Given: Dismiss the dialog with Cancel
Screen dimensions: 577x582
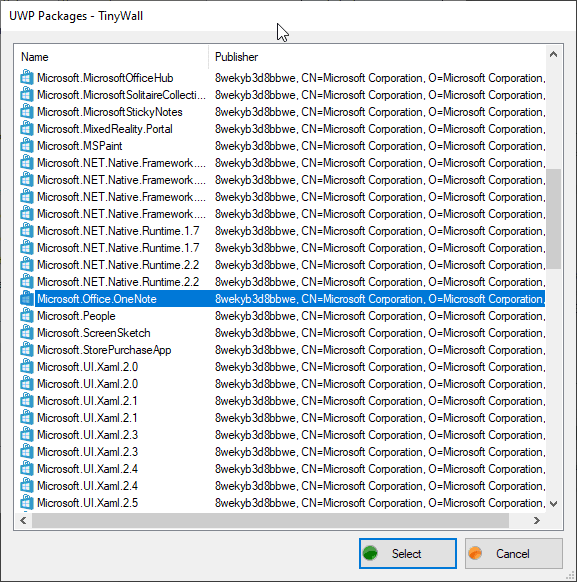Looking at the screenshot, I should pyautogui.click(x=514, y=553).
